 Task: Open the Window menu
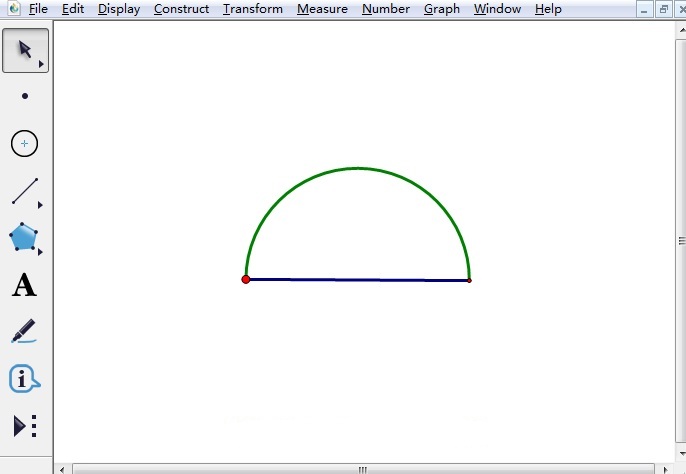click(497, 9)
